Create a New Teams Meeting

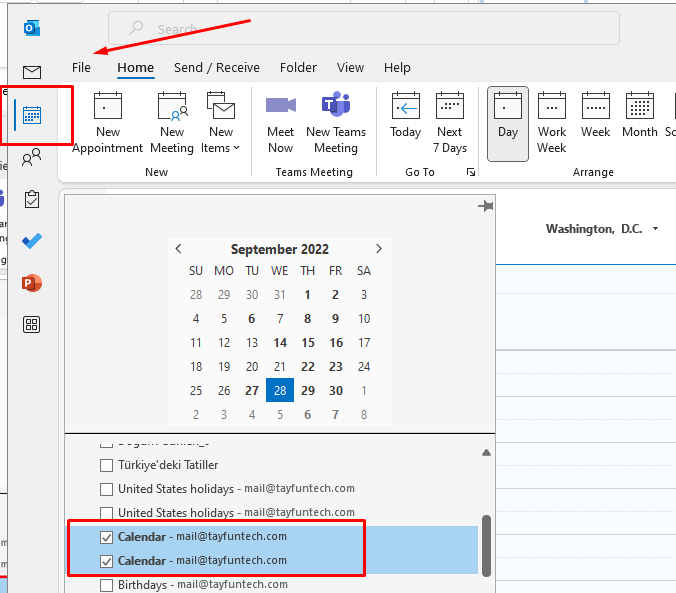336,124
